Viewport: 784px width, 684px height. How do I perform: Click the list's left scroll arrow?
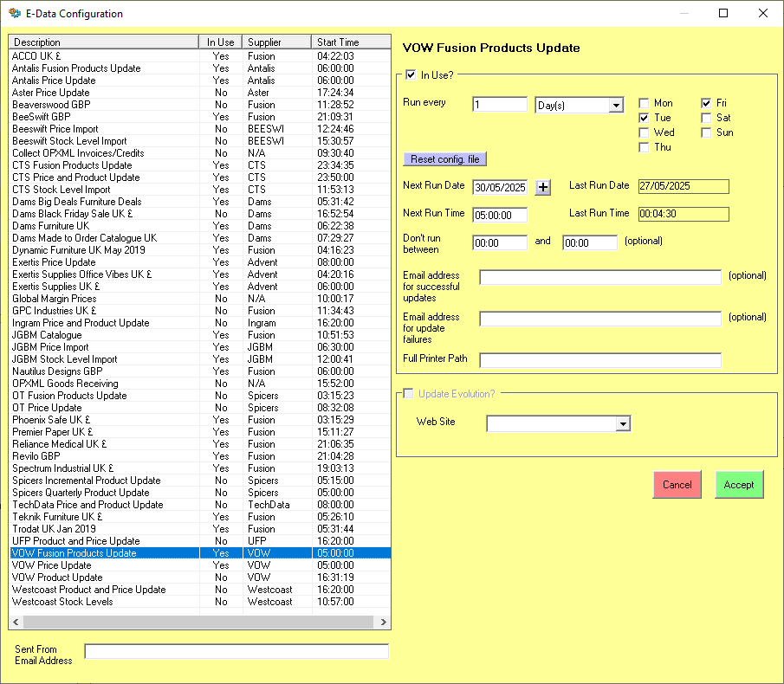[16, 622]
